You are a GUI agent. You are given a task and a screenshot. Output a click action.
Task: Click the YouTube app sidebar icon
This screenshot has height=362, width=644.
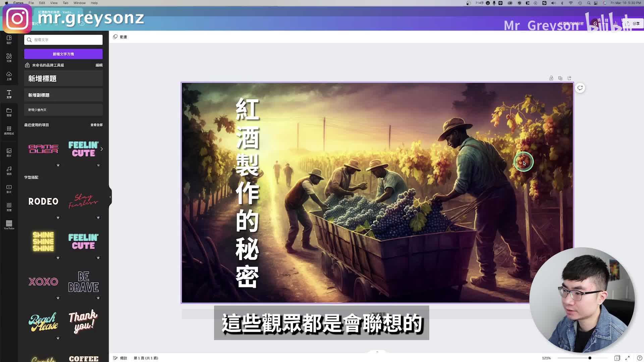[9, 225]
